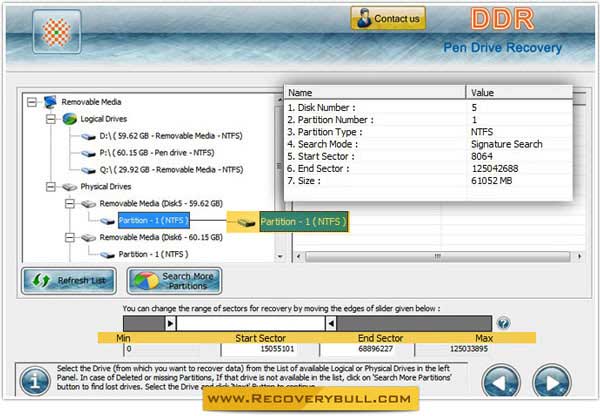Viewport: 600px width, 416px height.
Task: Click the Value column header
Action: point(520,91)
